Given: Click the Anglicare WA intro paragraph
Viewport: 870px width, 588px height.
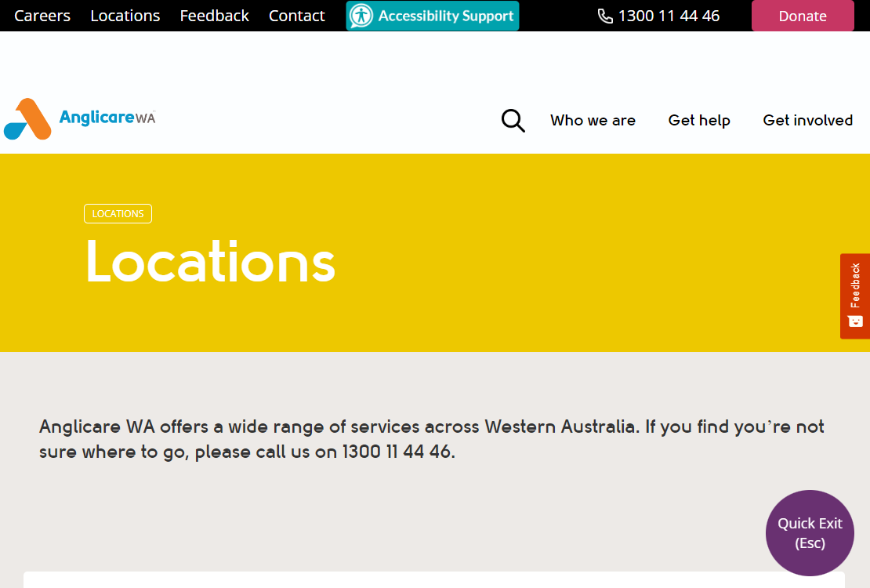Looking at the screenshot, I should [x=431, y=439].
